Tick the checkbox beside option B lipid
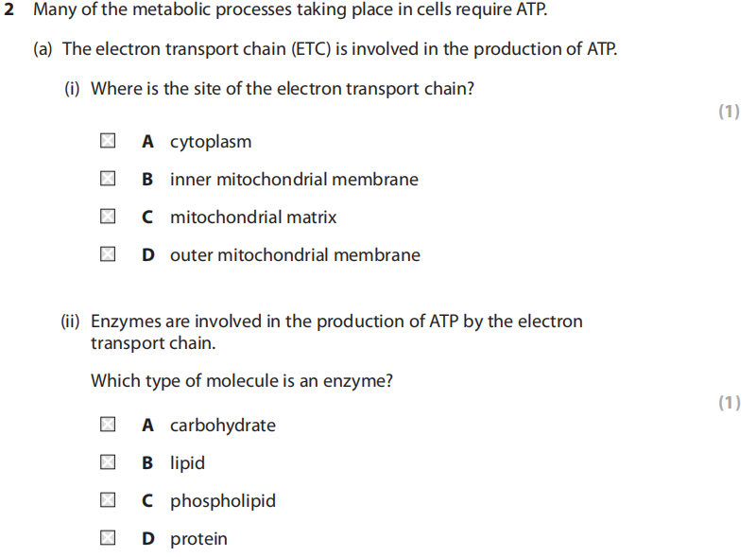This screenshot has width=756, height=557. pos(108,463)
